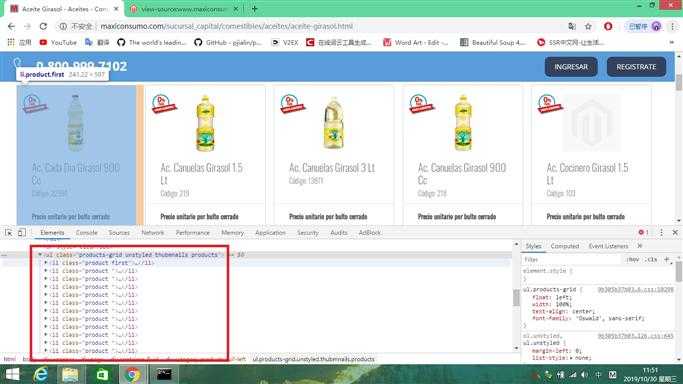Switch to the Console tab

[x=87, y=232]
